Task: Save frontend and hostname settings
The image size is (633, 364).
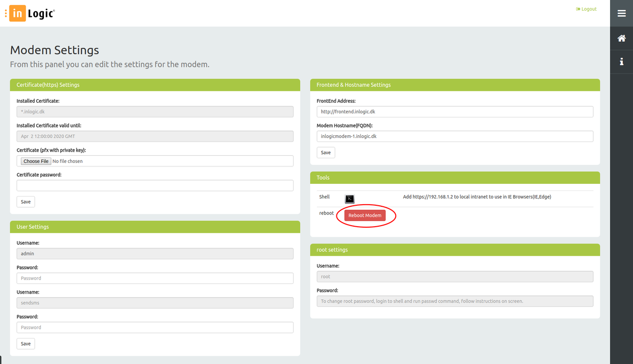Action: [326, 153]
